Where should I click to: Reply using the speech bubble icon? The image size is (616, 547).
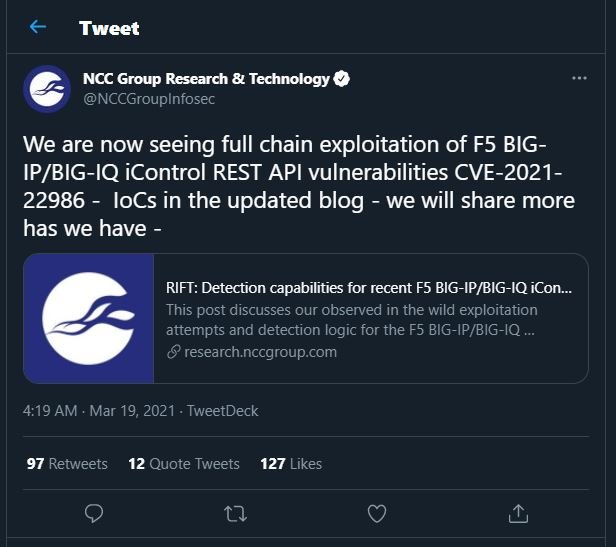pyautogui.click(x=94, y=513)
